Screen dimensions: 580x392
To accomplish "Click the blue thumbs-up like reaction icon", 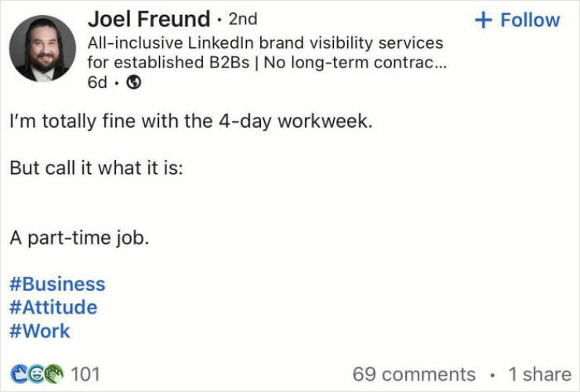I will (x=20, y=374).
